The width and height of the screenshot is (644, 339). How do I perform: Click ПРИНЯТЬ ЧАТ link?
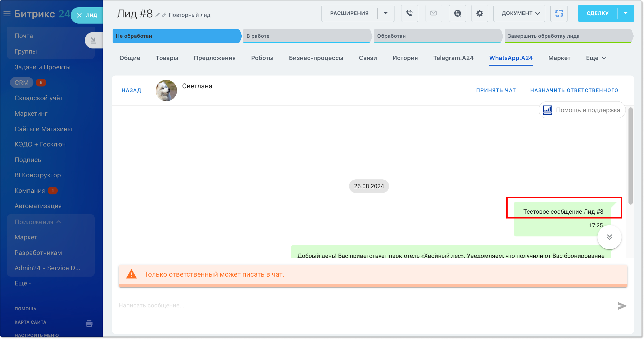click(x=496, y=91)
